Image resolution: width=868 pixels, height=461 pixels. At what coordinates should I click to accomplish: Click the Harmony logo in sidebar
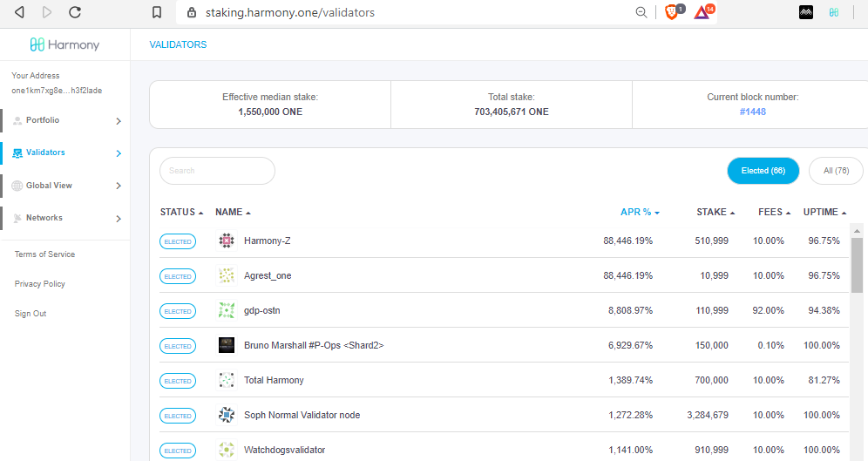point(64,44)
